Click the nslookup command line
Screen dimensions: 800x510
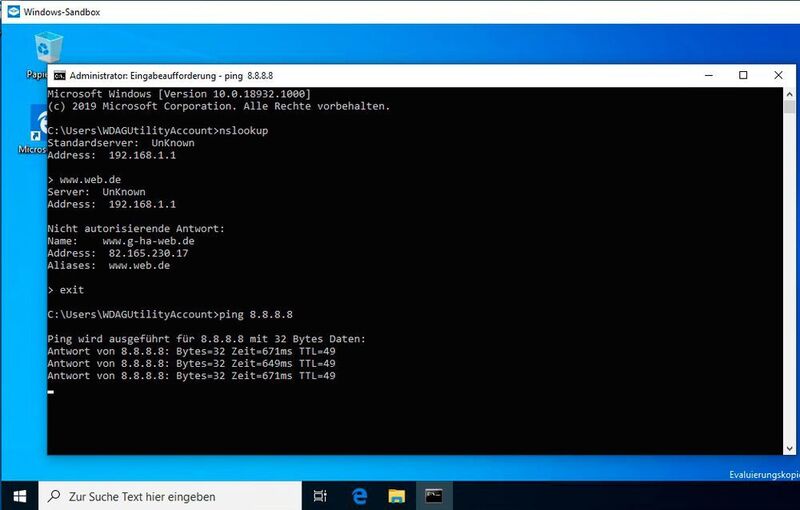158,131
